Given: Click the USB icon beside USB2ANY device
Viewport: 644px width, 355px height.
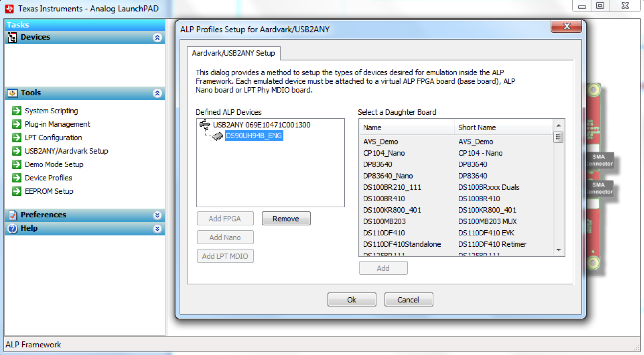Looking at the screenshot, I should click(x=205, y=125).
